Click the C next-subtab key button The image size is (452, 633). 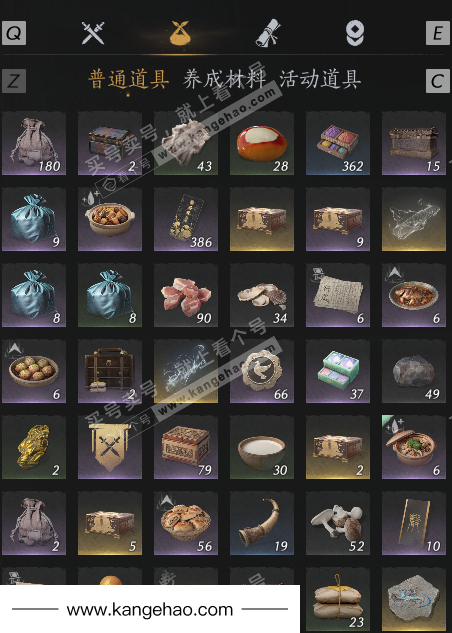438,81
